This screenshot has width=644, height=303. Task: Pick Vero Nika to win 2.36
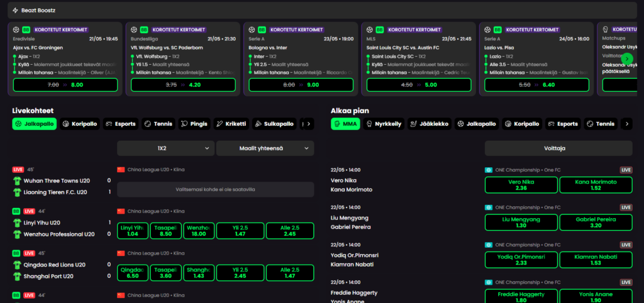click(x=521, y=185)
